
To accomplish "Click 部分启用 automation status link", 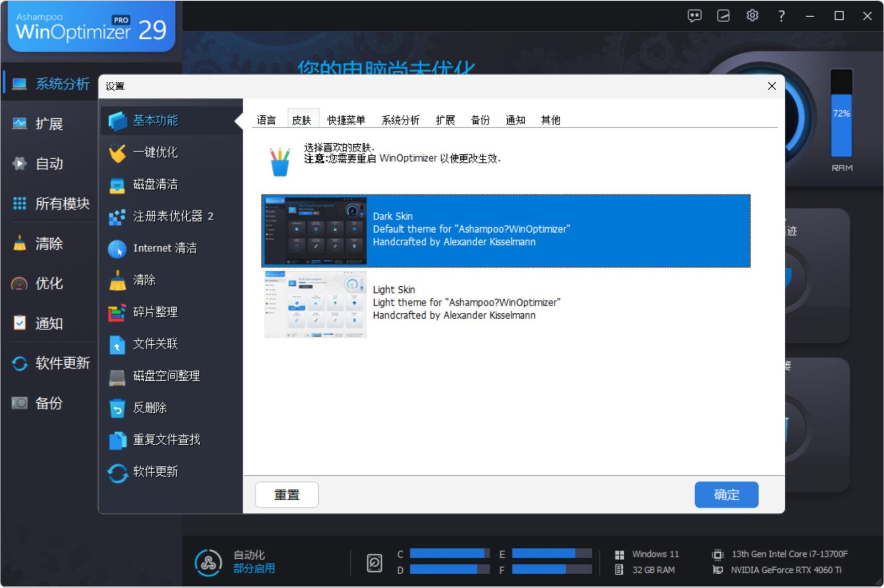I will (254, 569).
